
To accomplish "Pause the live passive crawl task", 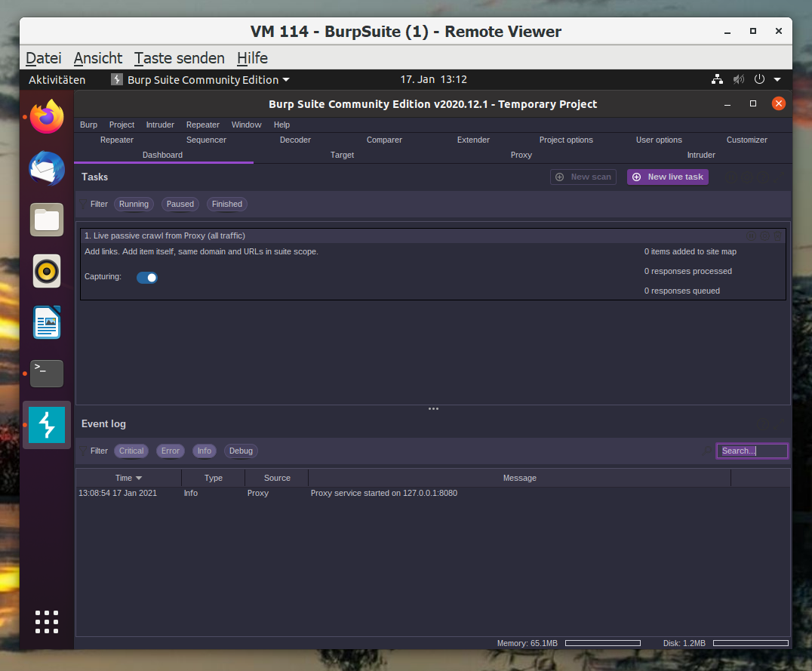I will (x=752, y=235).
